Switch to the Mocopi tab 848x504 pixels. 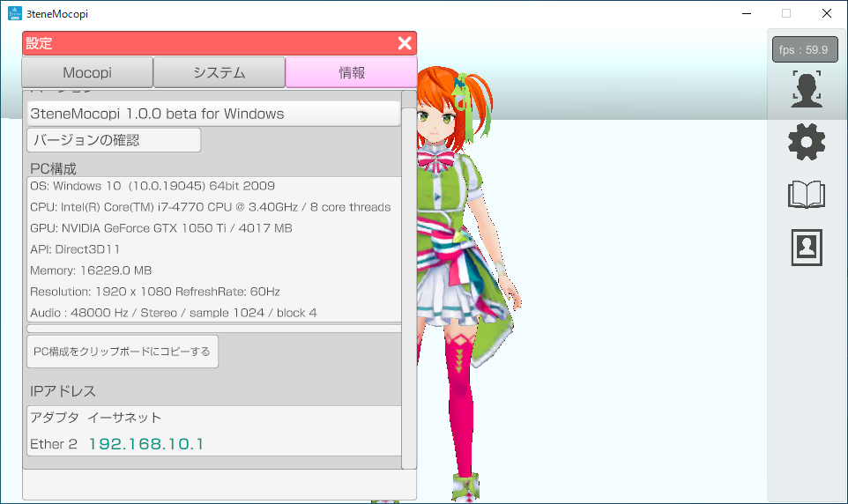click(x=87, y=72)
